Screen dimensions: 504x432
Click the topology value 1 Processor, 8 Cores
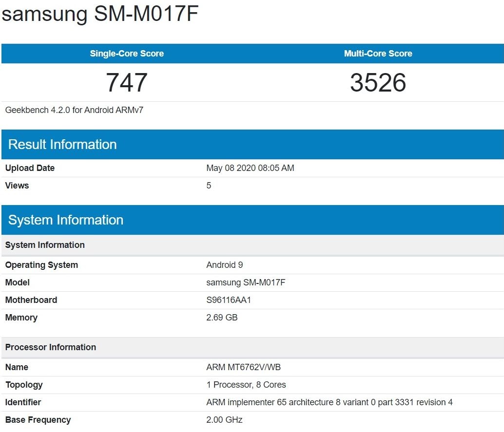246,385
